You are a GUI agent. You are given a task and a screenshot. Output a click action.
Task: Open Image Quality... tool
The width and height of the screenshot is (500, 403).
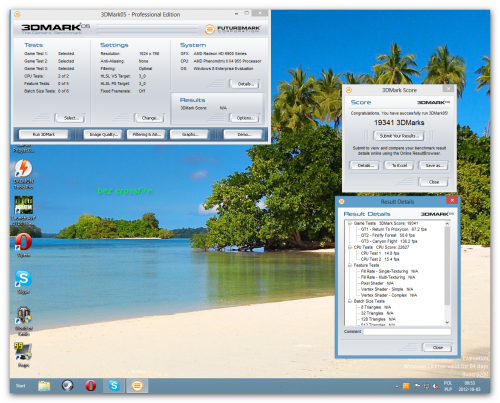pyautogui.click(x=103, y=134)
